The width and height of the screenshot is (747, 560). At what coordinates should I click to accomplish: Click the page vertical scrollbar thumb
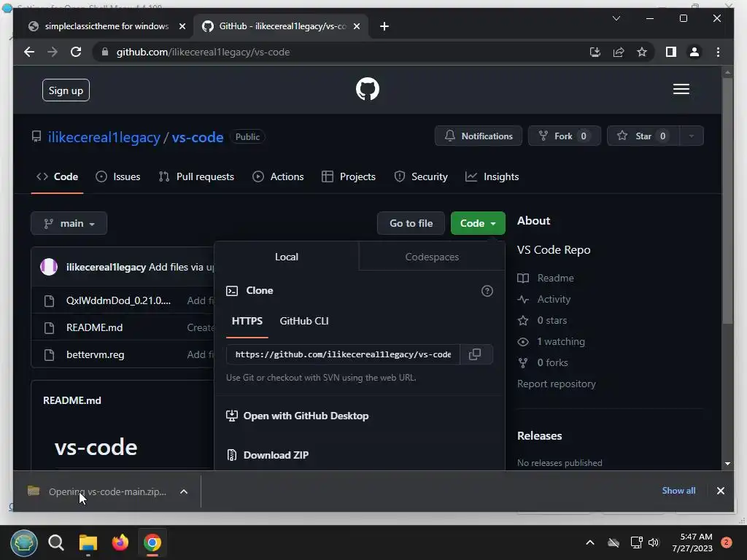click(727, 200)
